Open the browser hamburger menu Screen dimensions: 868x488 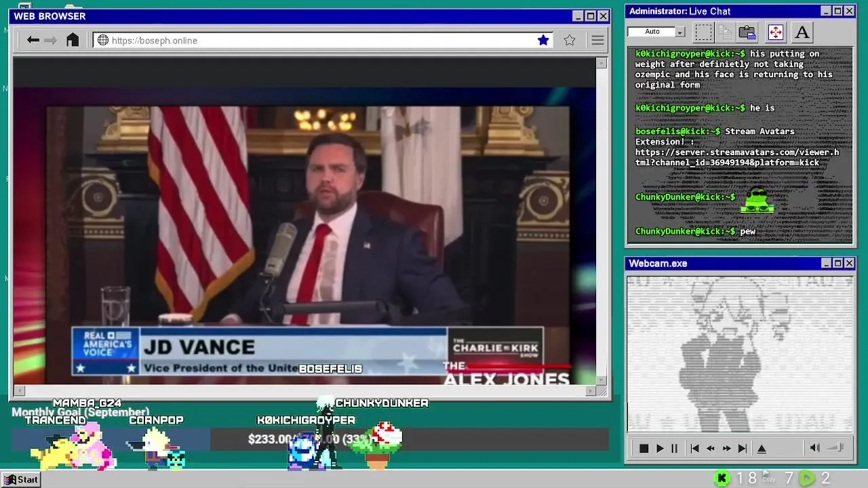click(597, 40)
